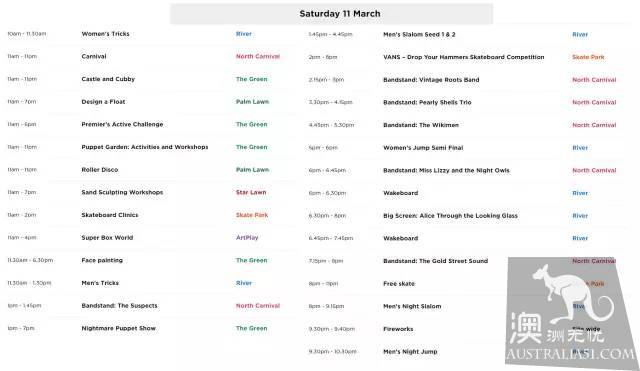
Task: Click Star Lawn beside Sand Sculpting Workshops
Action: coord(251,192)
